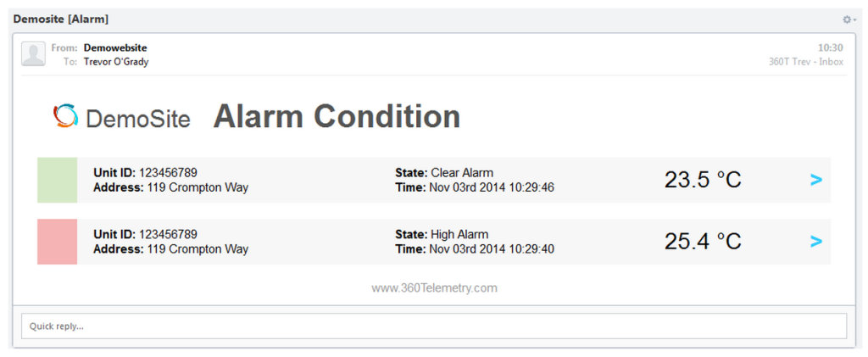Click the 10:30 received time
The height and width of the screenshot is (357, 868).
coord(831,48)
